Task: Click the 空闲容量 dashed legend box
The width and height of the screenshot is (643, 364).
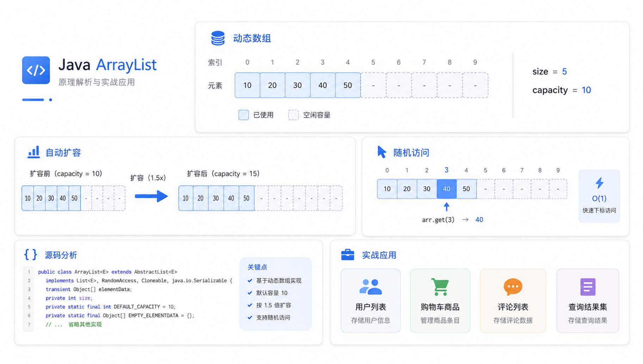Action: click(293, 115)
